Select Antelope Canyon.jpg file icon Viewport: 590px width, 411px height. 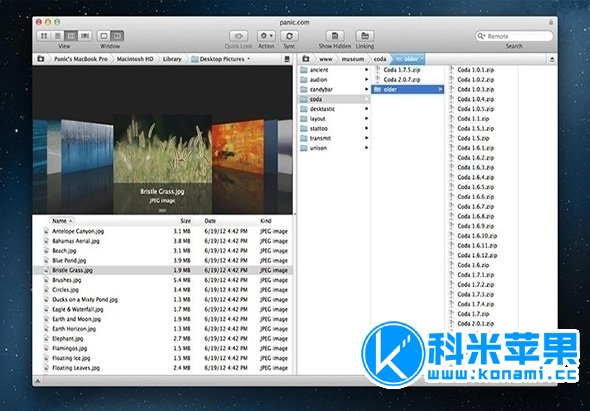click(x=46, y=231)
